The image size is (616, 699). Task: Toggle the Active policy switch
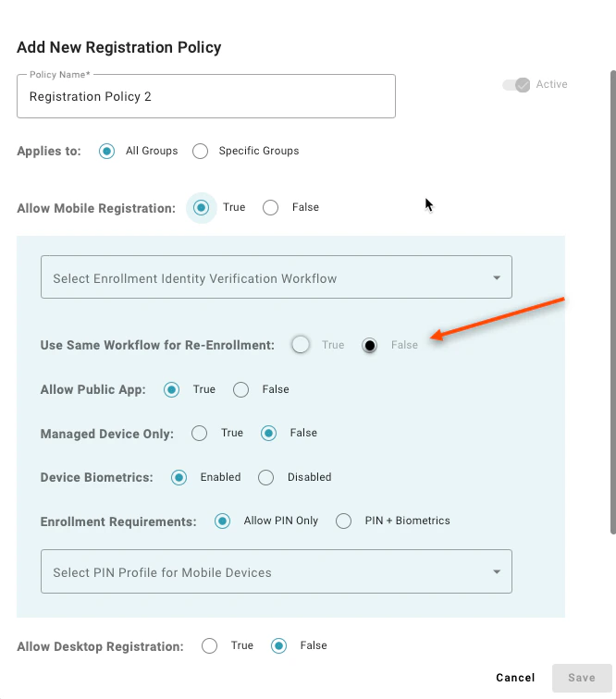pos(516,85)
